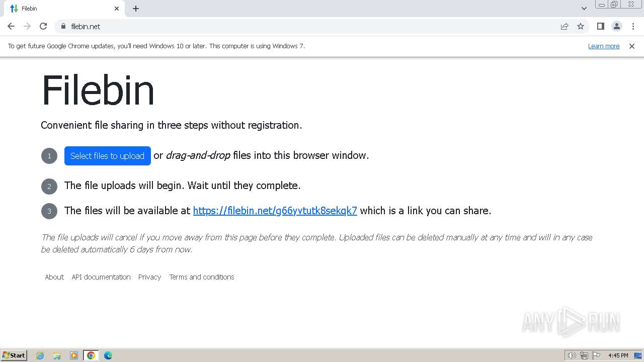Open the volume speaker tray icon

point(572,355)
